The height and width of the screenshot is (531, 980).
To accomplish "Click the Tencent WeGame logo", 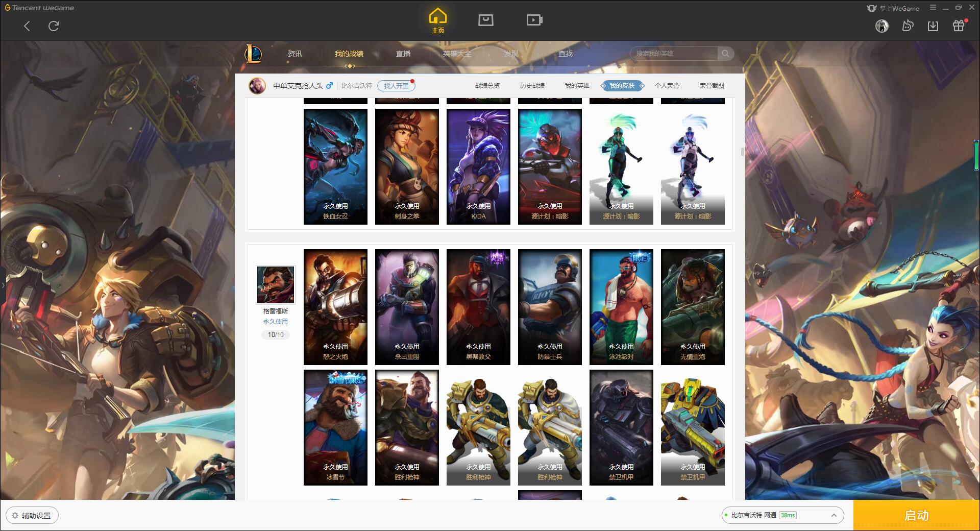I will (39, 8).
